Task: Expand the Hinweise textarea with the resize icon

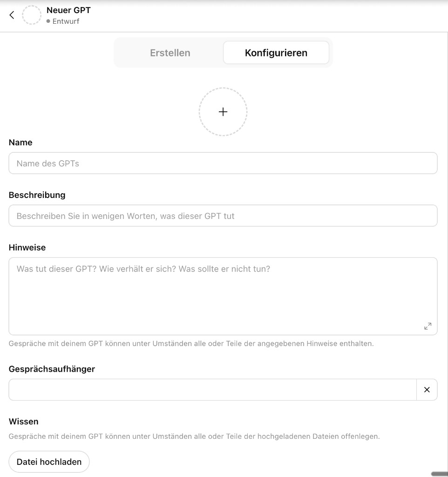Action: click(428, 326)
